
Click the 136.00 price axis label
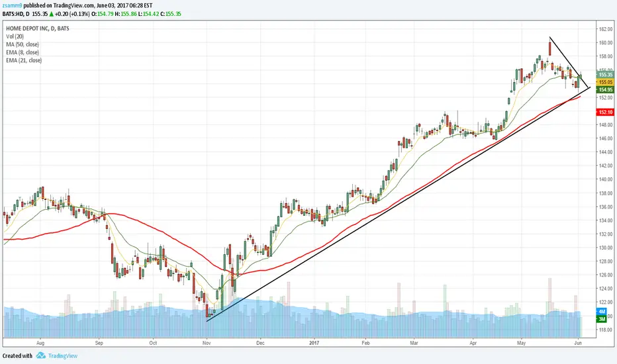[x=606, y=206]
